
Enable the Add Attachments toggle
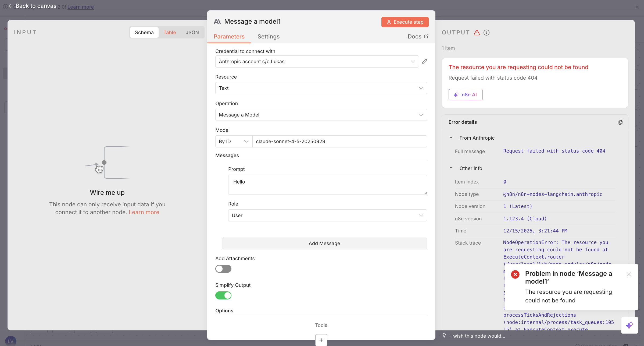pyautogui.click(x=223, y=269)
